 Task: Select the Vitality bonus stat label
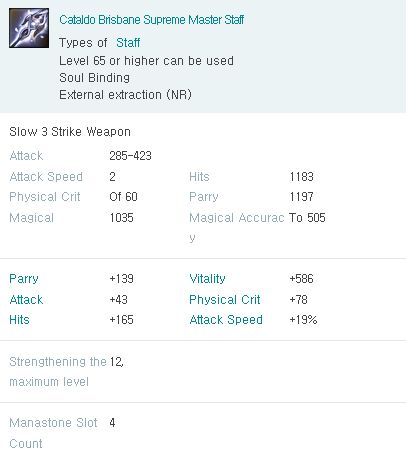point(207,279)
